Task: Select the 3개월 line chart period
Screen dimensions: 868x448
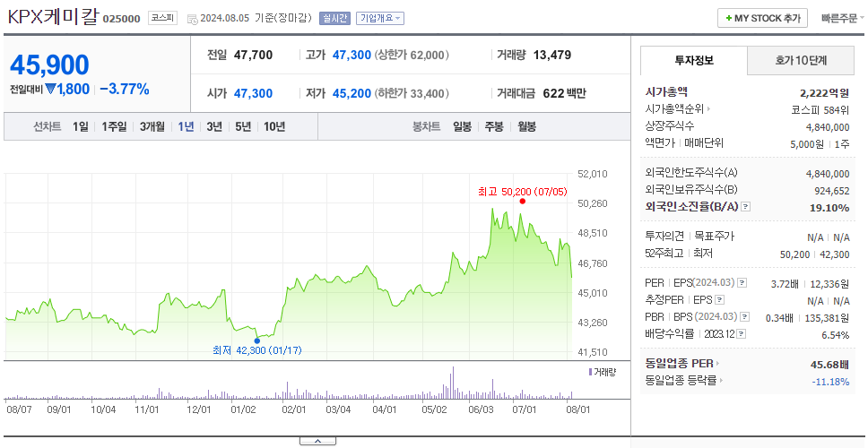Action: click(x=152, y=126)
